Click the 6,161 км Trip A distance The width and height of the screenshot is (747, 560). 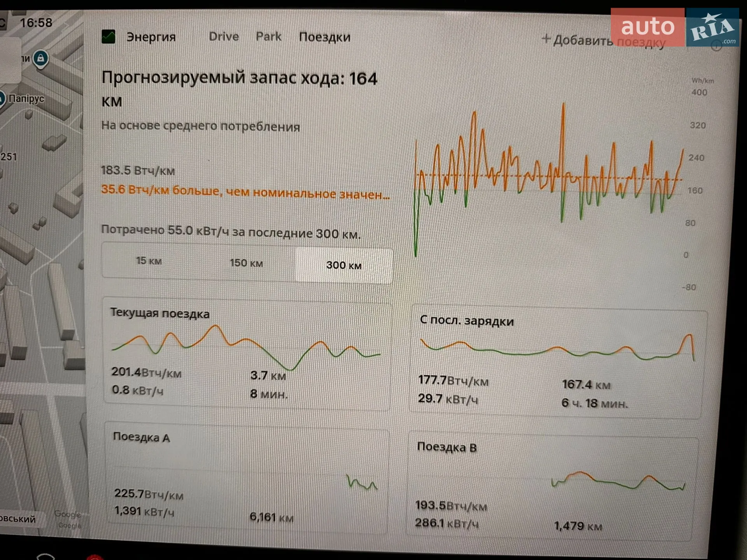(x=272, y=517)
